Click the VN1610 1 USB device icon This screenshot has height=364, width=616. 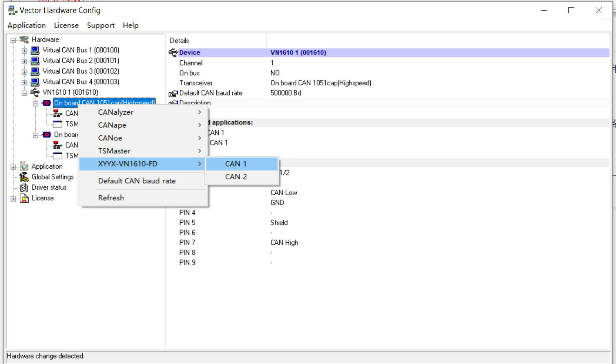click(35, 92)
